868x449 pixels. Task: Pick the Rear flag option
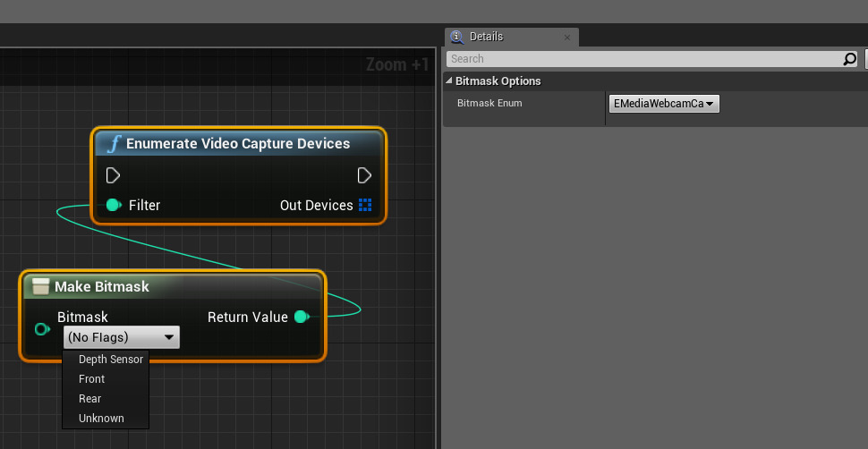click(90, 399)
